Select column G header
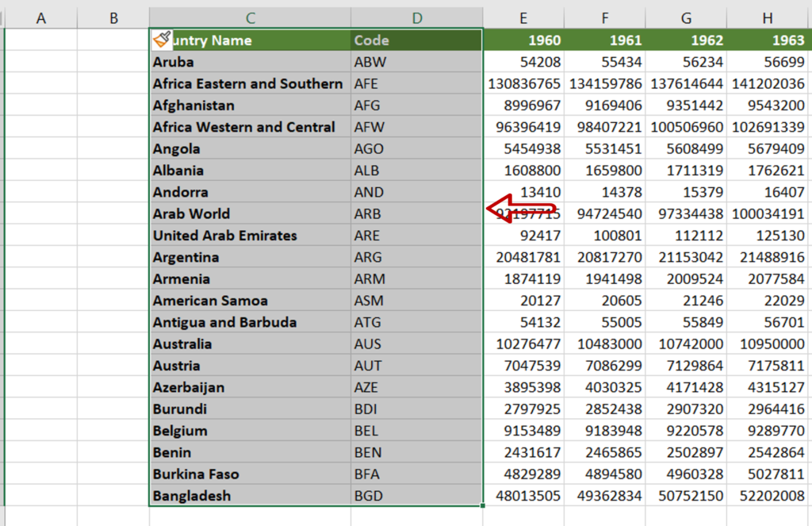Image resolution: width=812 pixels, height=526 pixels. (x=686, y=18)
